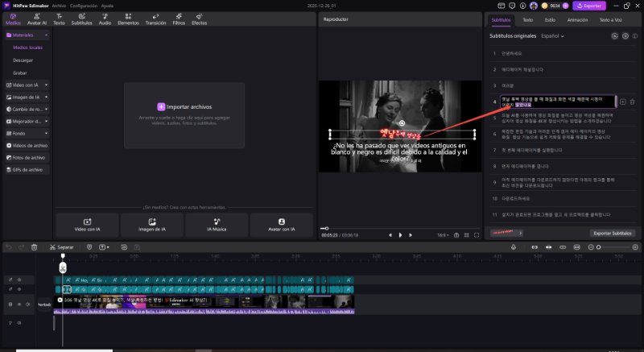This screenshot has height=352, width=644.
Task: Open the Audio tool
Action: [x=105, y=19]
